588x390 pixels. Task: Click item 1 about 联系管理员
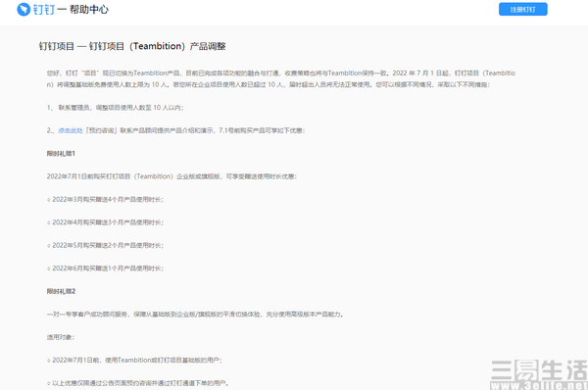coord(115,108)
